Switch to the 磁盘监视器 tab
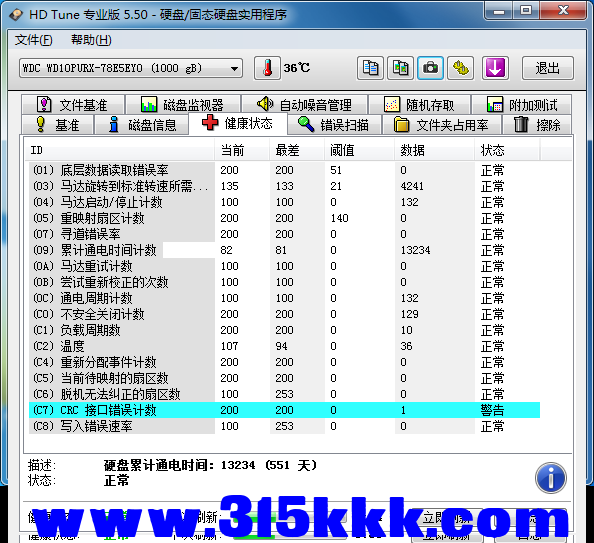 pyautogui.click(x=183, y=105)
